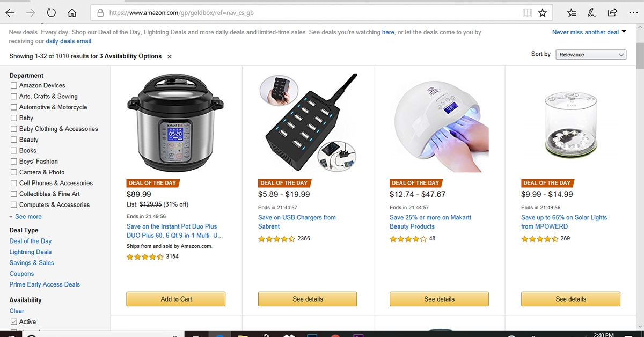The height and width of the screenshot is (337, 644).
Task: Open the Instant Pot product image
Action: tap(175, 123)
